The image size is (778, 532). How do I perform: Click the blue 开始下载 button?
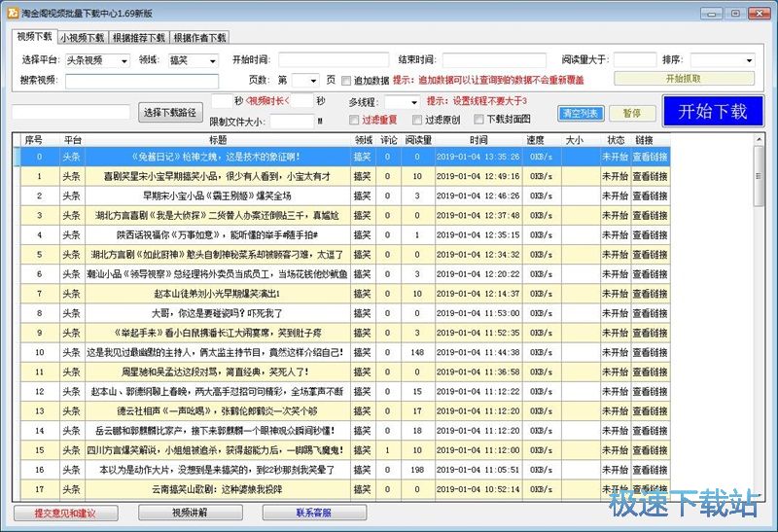pyautogui.click(x=712, y=111)
